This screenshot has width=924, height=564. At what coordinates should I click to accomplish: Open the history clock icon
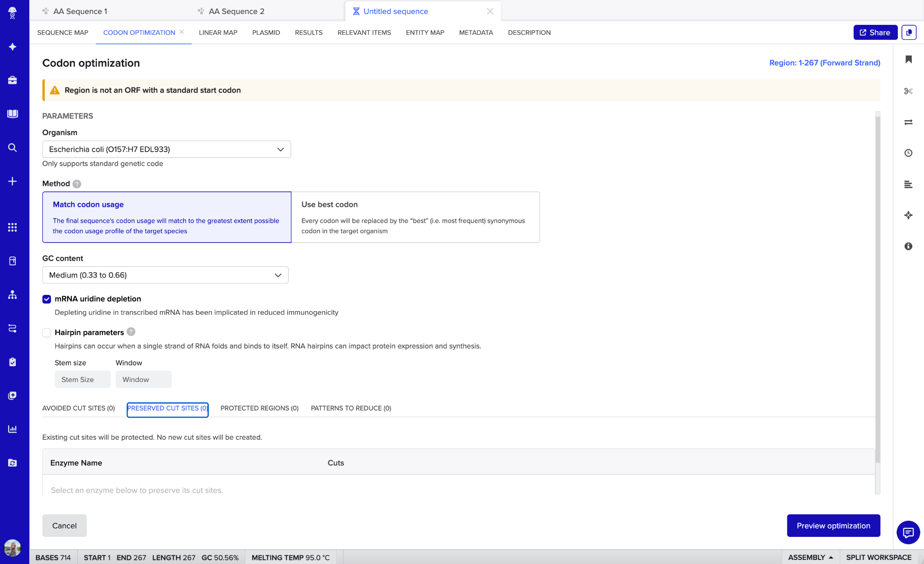(908, 153)
